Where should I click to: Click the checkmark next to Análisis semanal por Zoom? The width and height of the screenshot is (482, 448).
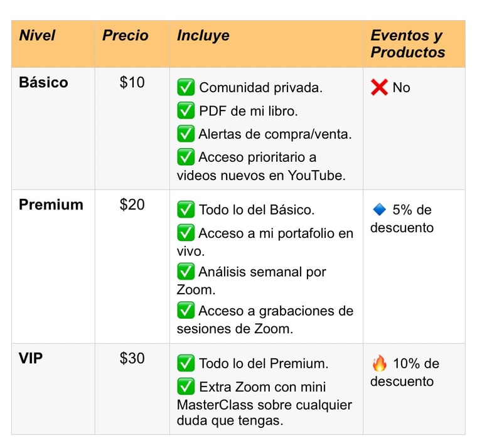click(186, 272)
